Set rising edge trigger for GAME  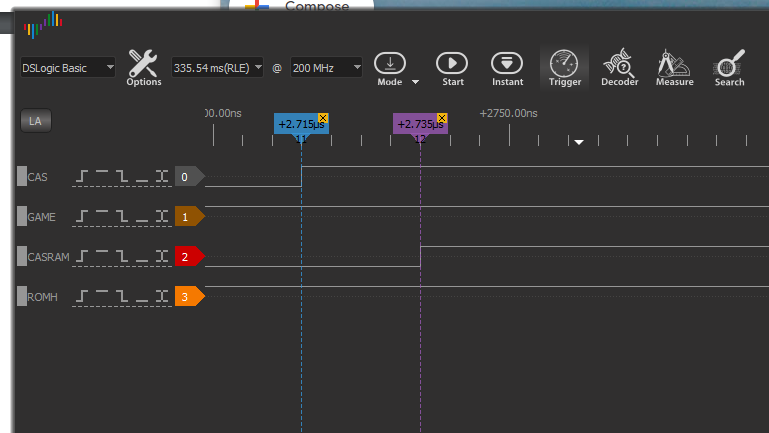coord(82,216)
